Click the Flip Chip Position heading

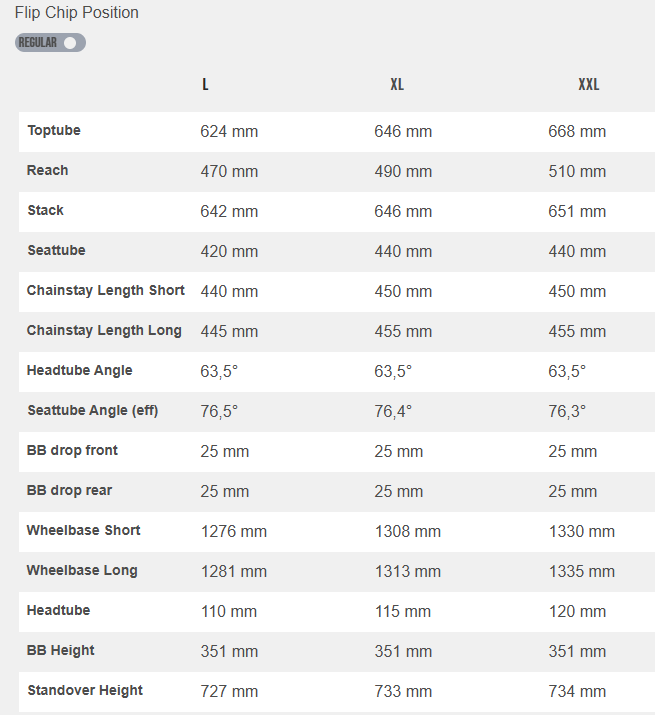(x=77, y=13)
